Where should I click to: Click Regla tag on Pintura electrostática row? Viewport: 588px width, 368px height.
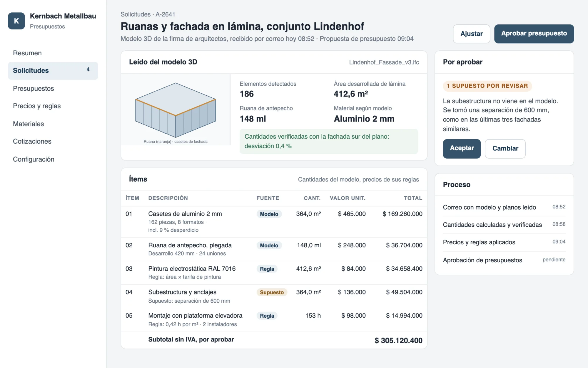267,269
